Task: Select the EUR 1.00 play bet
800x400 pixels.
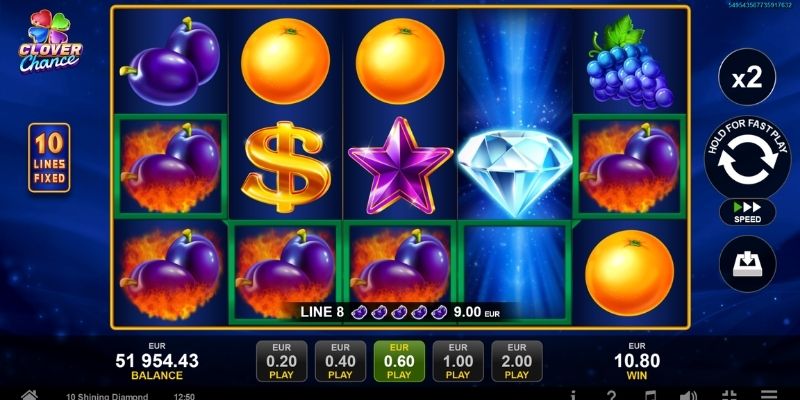Action: click(x=458, y=361)
